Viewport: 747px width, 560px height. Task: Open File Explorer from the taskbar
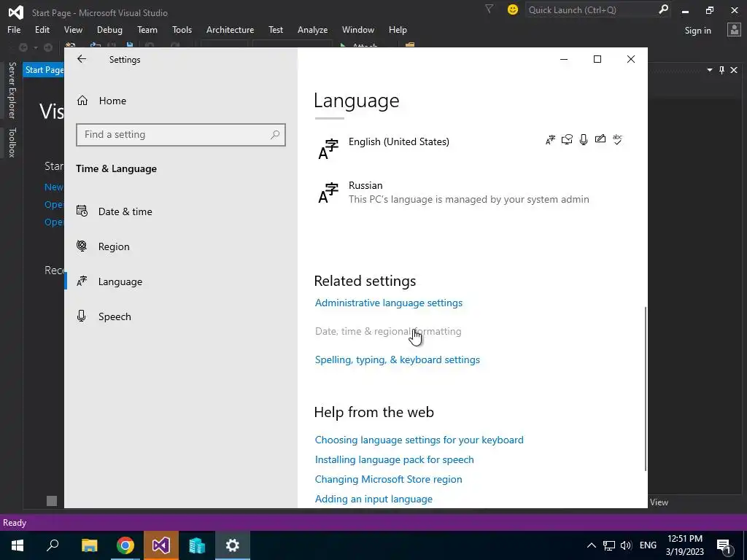[x=89, y=545]
